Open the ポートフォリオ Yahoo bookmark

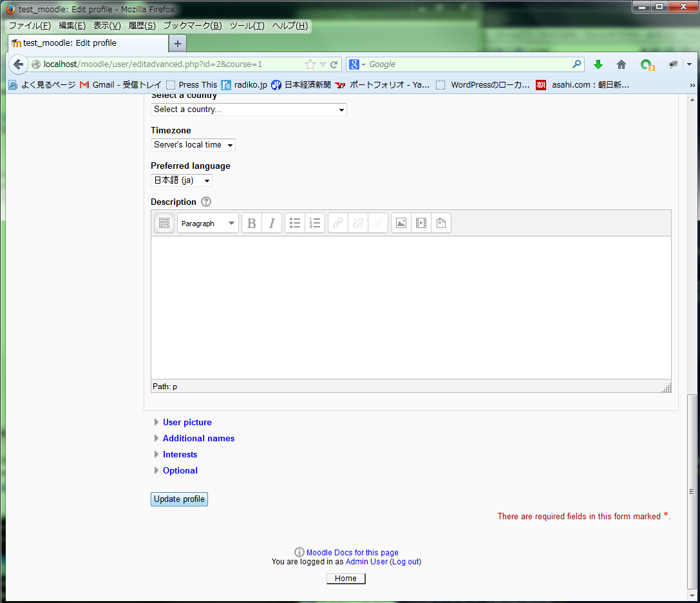click(x=383, y=85)
